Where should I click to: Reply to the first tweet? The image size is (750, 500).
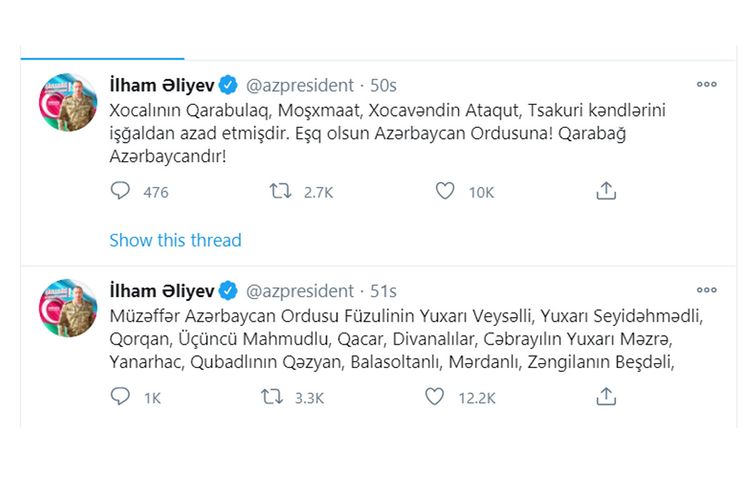pyautogui.click(x=121, y=191)
